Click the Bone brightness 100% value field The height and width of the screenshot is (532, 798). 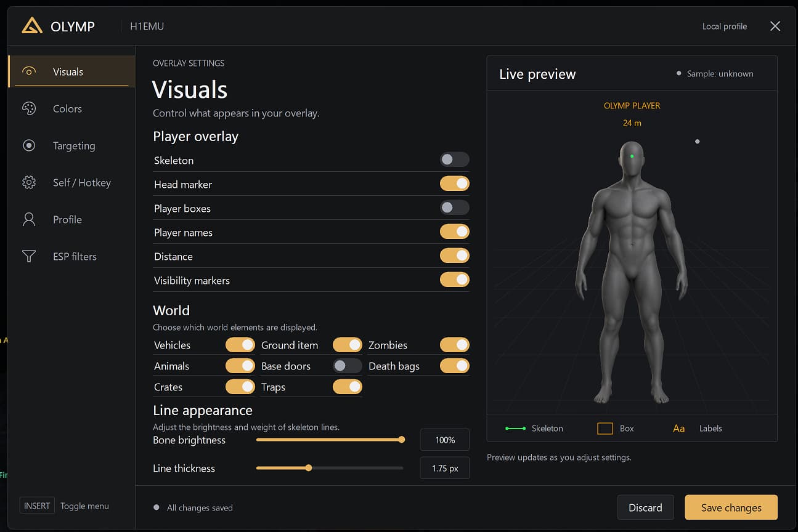pyautogui.click(x=444, y=440)
